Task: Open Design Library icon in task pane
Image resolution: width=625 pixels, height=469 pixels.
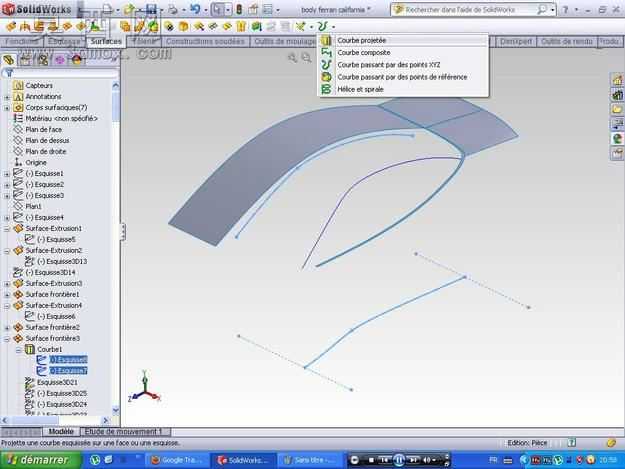Action: [x=617, y=95]
